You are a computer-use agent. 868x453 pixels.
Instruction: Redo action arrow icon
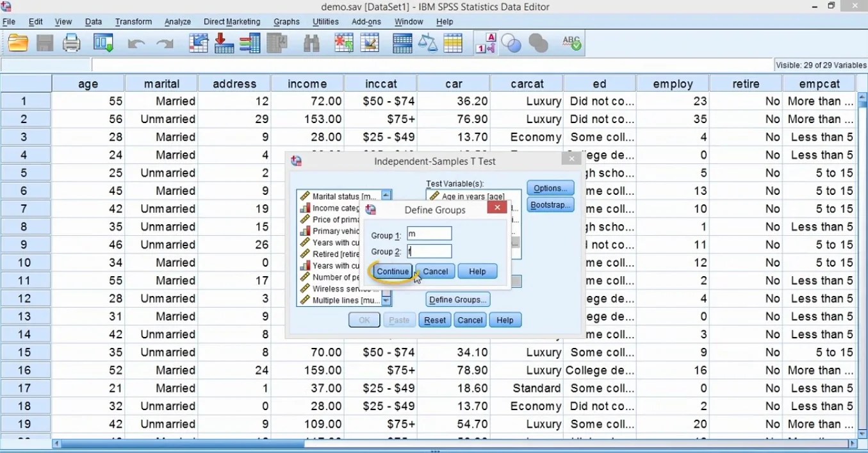(x=165, y=44)
